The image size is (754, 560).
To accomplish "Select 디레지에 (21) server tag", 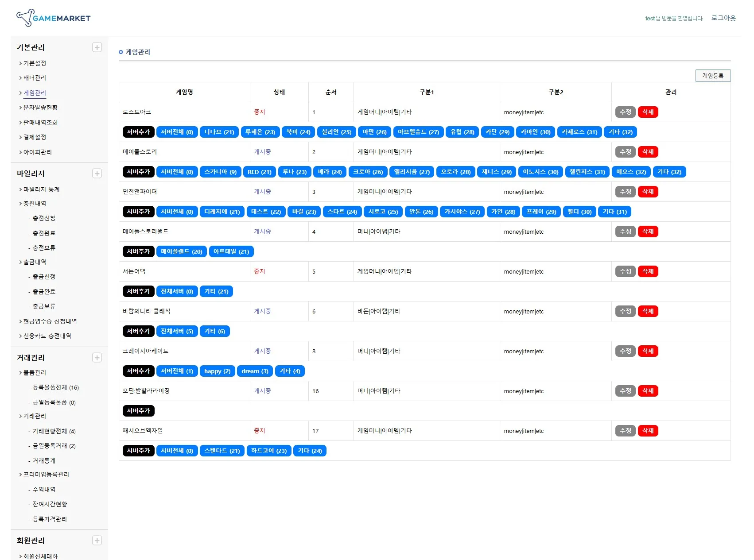I will [222, 212].
